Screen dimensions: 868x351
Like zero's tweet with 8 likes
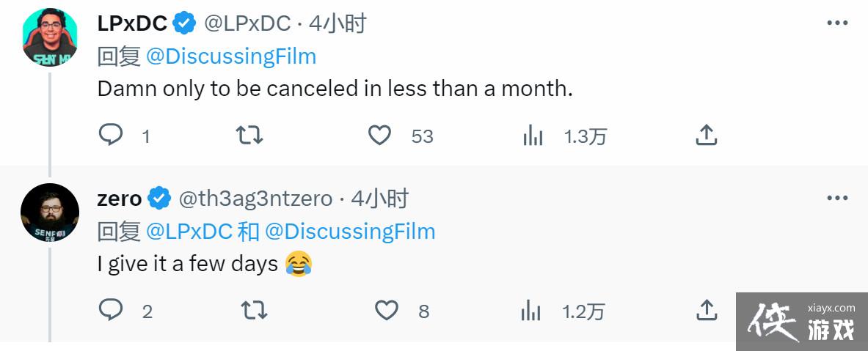click(x=387, y=310)
